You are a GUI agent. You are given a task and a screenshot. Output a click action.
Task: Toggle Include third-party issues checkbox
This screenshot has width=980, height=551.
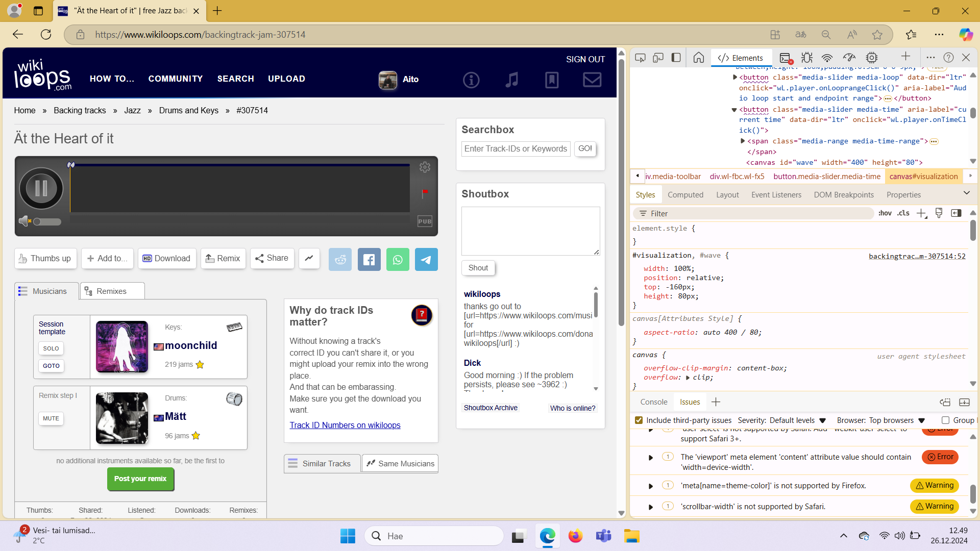(x=639, y=420)
